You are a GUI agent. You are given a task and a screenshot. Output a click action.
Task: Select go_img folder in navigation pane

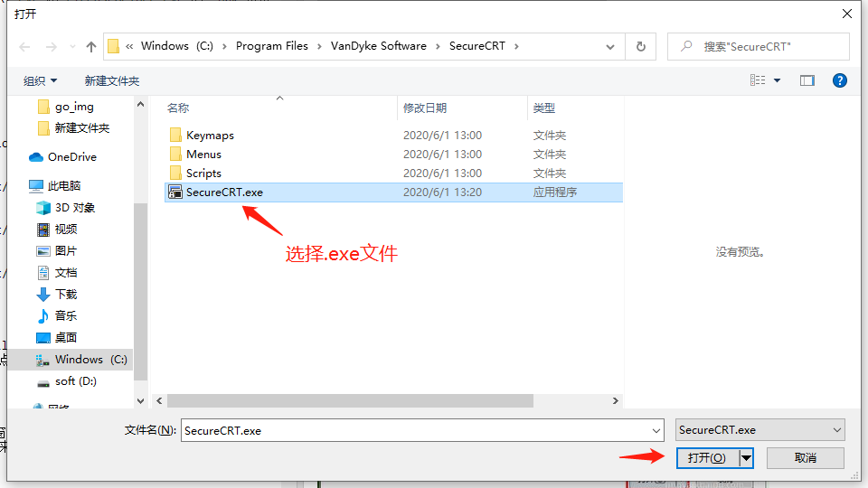(x=74, y=107)
